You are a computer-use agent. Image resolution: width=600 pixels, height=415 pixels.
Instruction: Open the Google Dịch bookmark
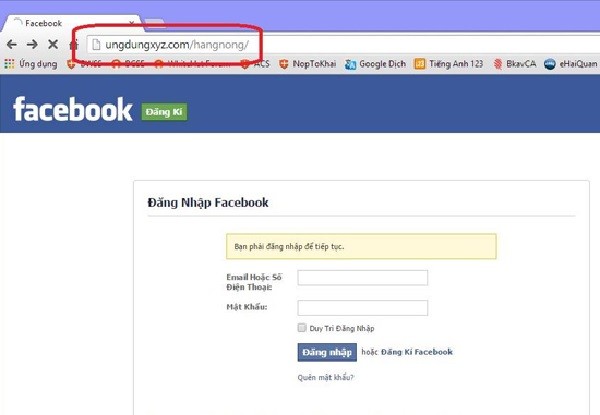[x=375, y=64]
